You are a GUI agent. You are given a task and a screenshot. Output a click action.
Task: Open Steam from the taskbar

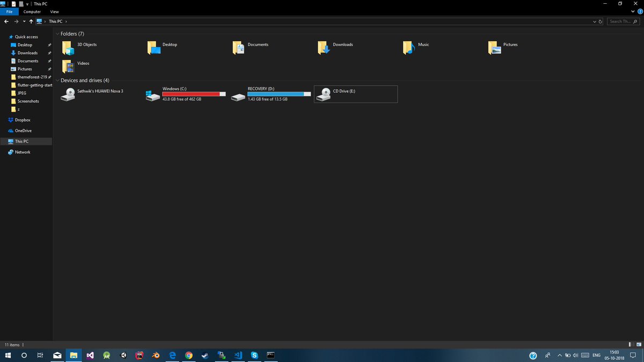204,355
